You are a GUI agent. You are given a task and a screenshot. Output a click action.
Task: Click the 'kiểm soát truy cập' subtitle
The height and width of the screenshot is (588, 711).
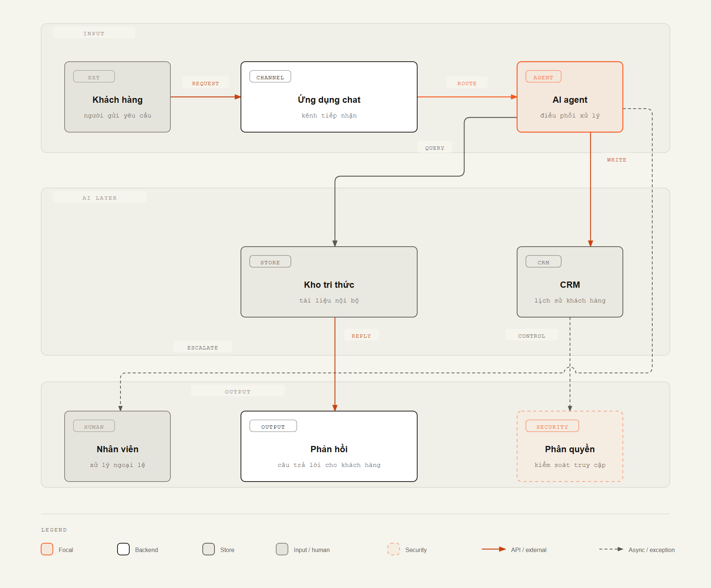click(570, 465)
